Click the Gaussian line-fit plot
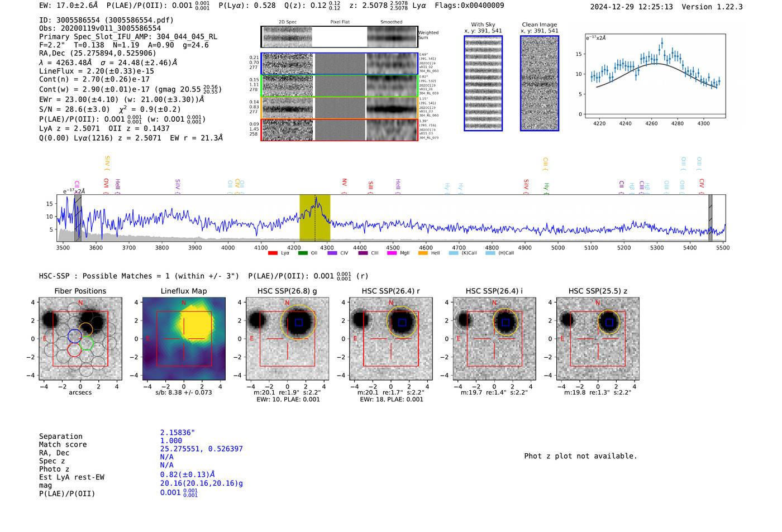The image size is (782, 532). [x=655, y=76]
